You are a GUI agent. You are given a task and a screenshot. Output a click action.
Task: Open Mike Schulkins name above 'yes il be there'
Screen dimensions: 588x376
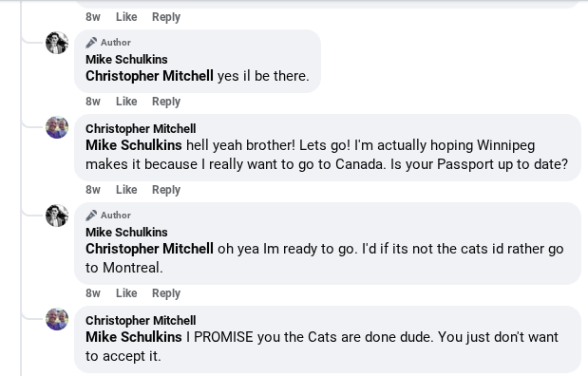(126, 59)
